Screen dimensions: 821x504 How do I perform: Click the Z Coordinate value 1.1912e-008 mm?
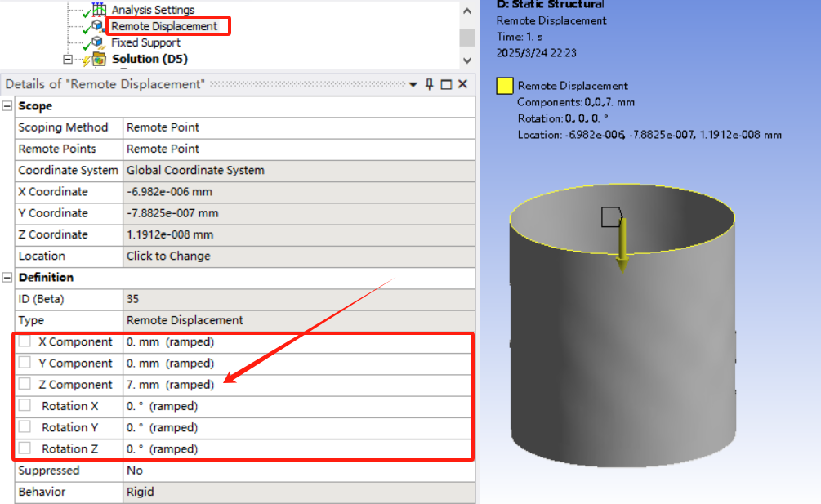(x=299, y=234)
